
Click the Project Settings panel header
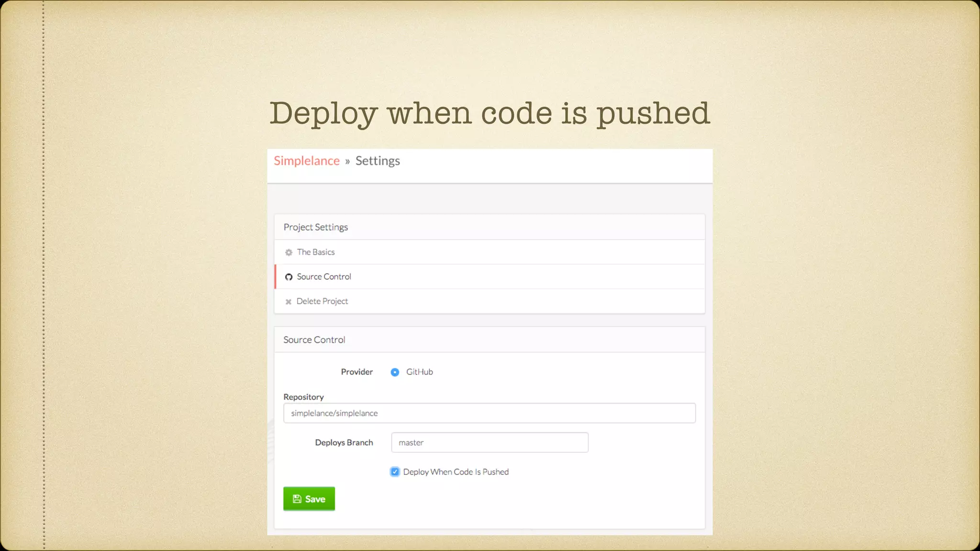(x=490, y=227)
